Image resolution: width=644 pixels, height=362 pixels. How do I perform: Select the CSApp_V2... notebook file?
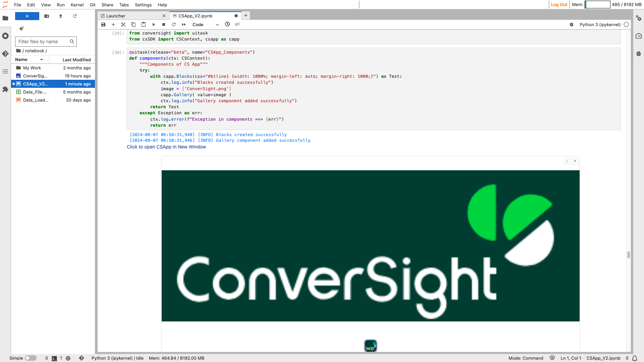[x=53, y=84]
